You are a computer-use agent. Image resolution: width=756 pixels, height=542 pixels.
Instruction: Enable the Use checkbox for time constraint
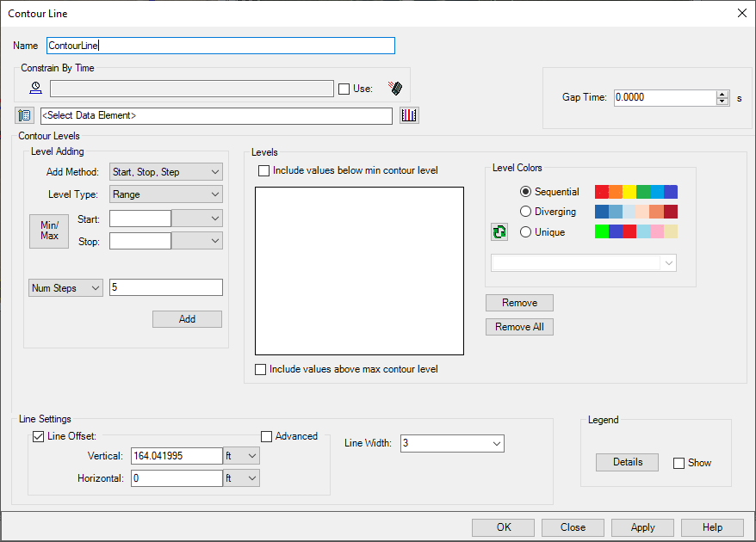(344, 89)
